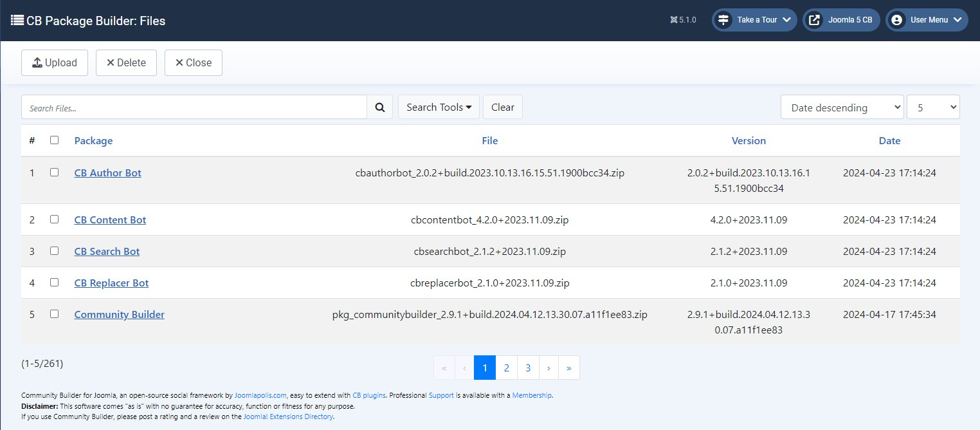Open the CB Content Bot package
This screenshot has width=980, height=430.
(x=111, y=220)
